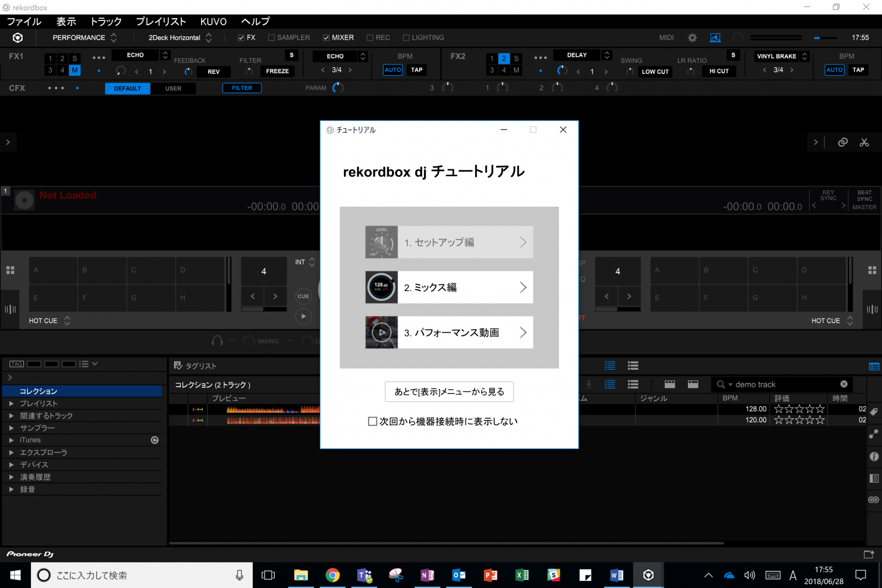Open the right deck pad grid icon
882x588 pixels.
tap(872, 270)
